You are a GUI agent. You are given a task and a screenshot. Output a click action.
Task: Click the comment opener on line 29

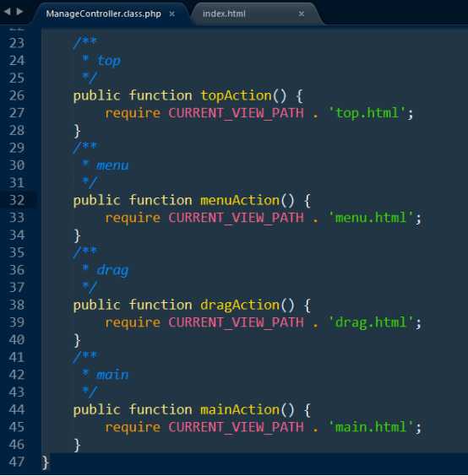[85, 148]
